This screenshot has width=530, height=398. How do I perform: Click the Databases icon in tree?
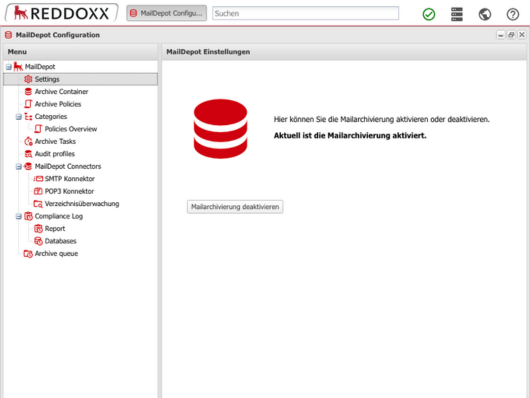[38, 241]
